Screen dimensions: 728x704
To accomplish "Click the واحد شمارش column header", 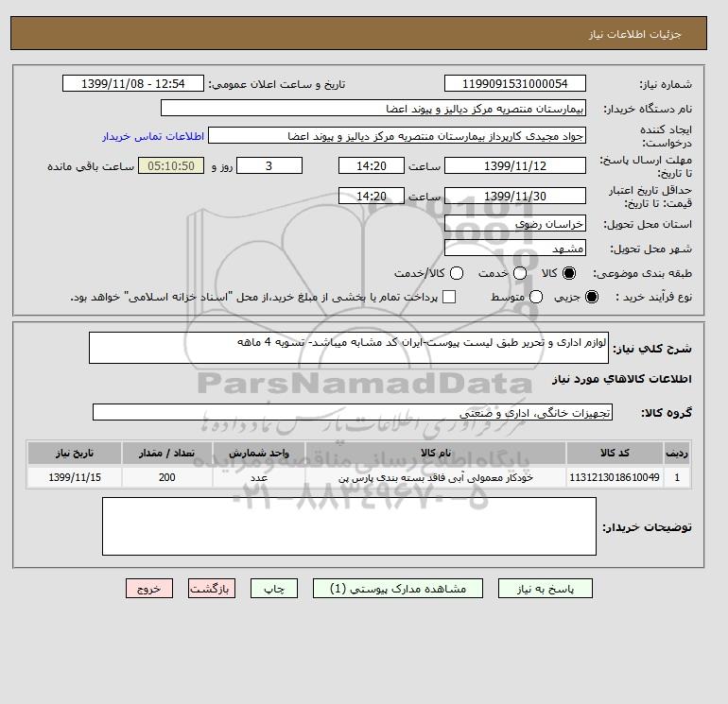I will (x=259, y=453).
